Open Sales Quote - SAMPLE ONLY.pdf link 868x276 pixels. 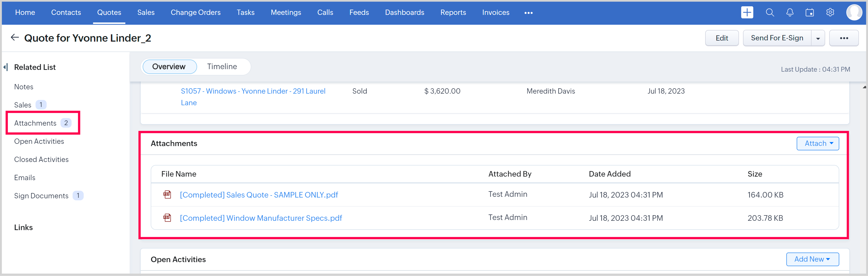[259, 195]
